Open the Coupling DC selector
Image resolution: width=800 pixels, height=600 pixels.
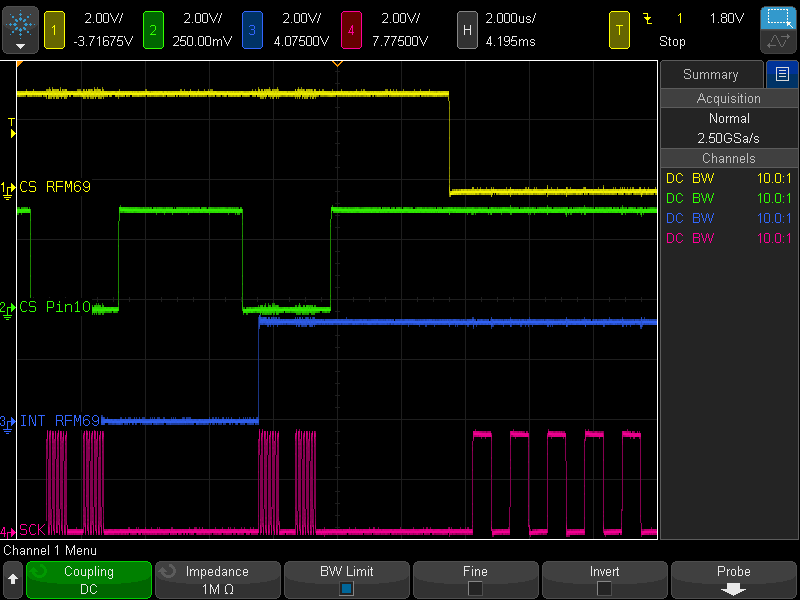click(x=89, y=580)
